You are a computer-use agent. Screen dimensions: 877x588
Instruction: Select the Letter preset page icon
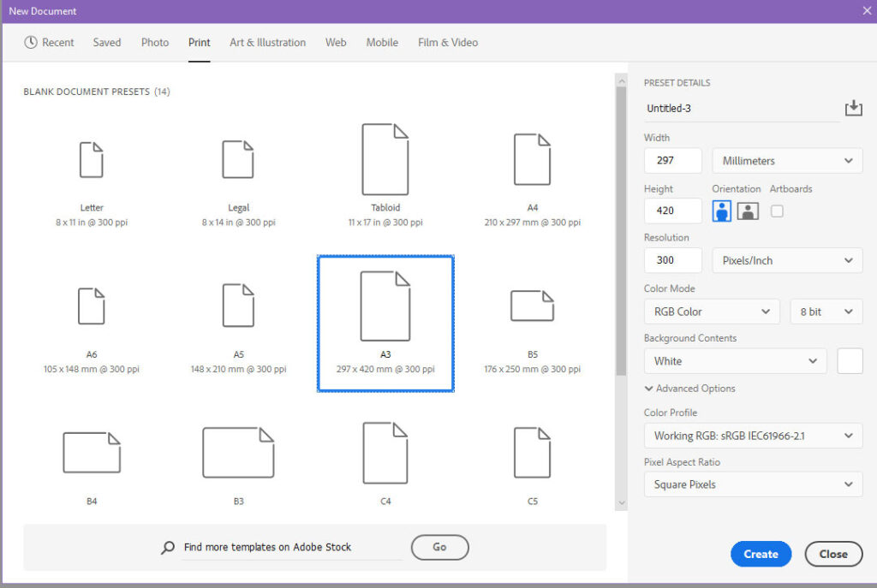tap(92, 160)
